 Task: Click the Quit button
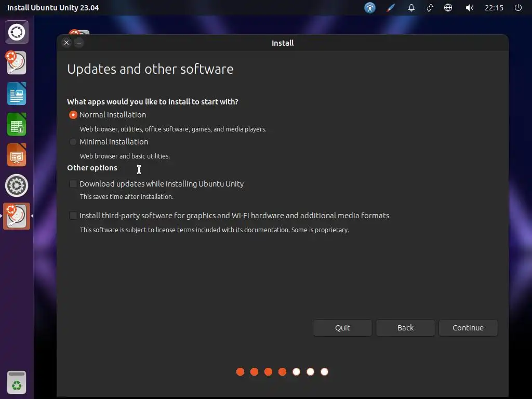(342, 328)
